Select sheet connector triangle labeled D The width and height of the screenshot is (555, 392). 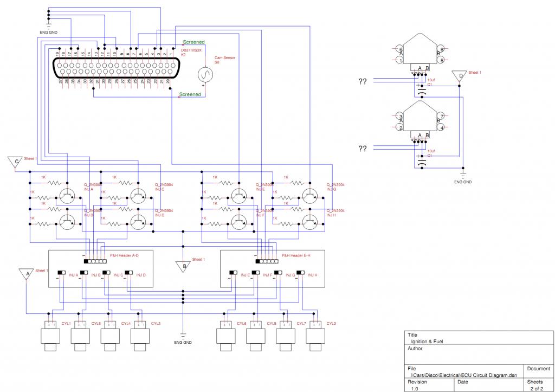460,76
